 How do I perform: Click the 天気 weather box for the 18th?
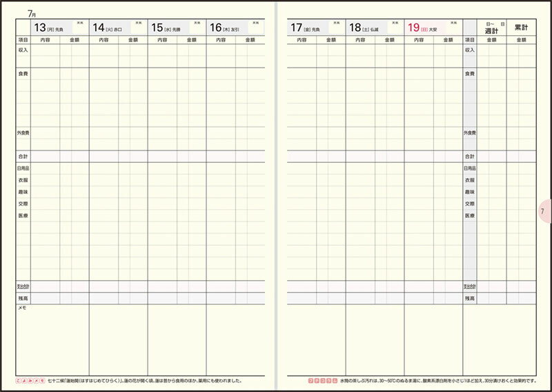[x=395, y=27]
